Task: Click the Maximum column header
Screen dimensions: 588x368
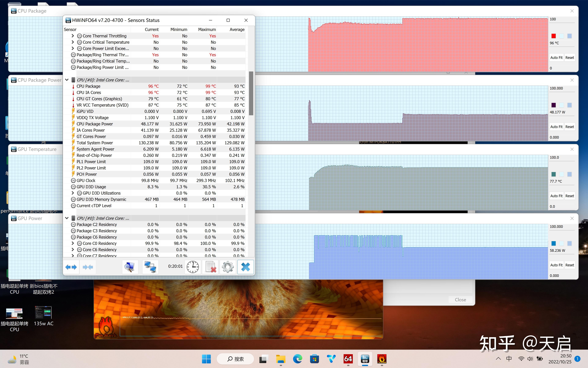Action: point(203,29)
